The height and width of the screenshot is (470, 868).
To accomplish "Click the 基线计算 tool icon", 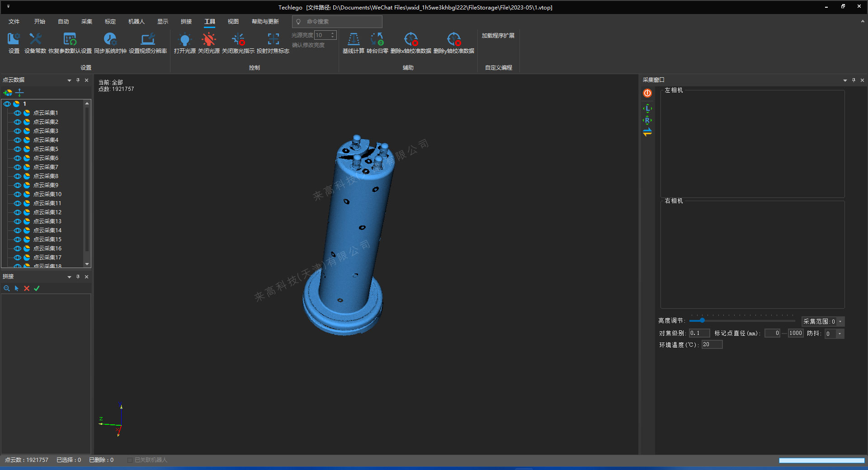I will tap(353, 40).
